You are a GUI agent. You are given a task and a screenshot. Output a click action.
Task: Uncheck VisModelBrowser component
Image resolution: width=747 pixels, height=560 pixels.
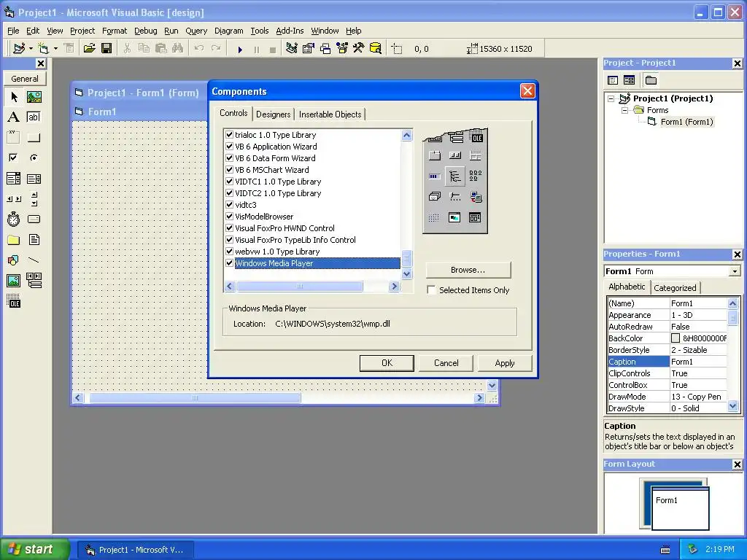(x=230, y=216)
